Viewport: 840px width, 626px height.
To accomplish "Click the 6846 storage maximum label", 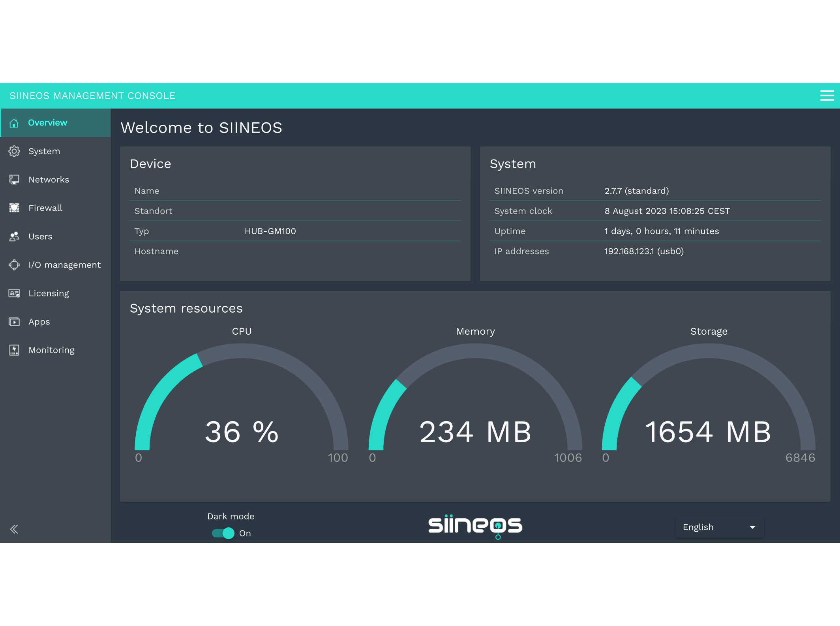I will 800,458.
